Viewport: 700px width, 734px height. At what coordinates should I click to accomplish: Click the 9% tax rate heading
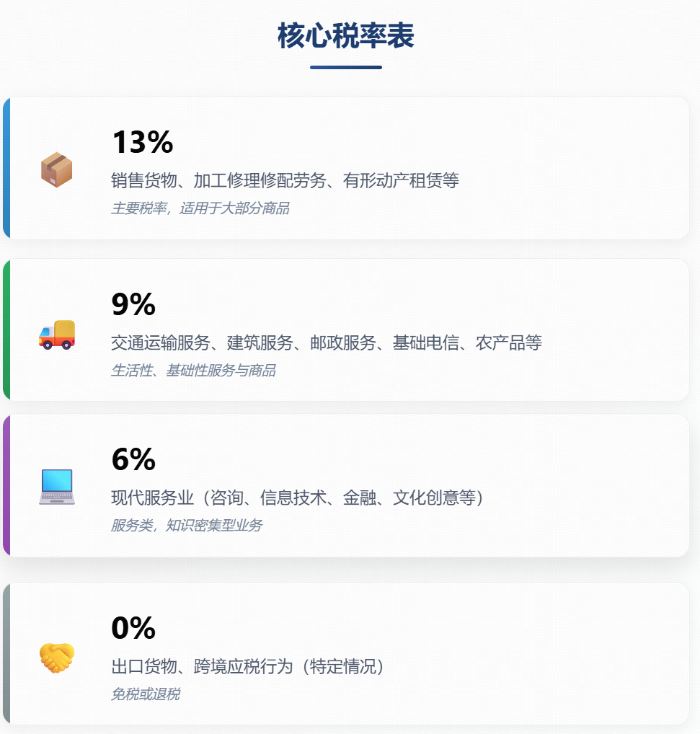[x=133, y=304]
